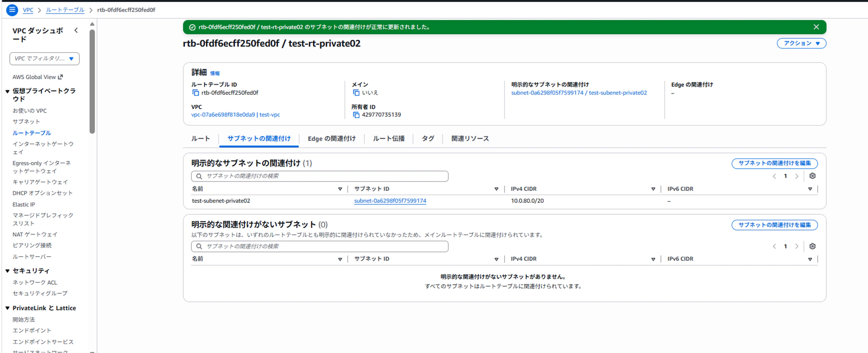The width and height of the screenshot is (868, 353).
Task: Open インターネットゲートウェイ in sidebar
Action: coord(43,148)
